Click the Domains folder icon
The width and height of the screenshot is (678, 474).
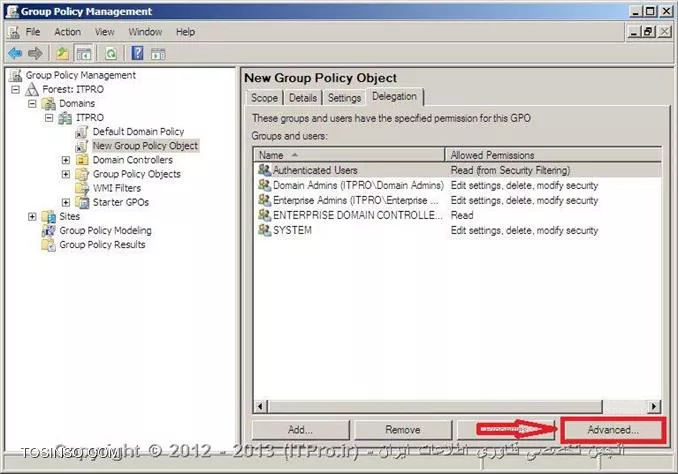coord(49,104)
